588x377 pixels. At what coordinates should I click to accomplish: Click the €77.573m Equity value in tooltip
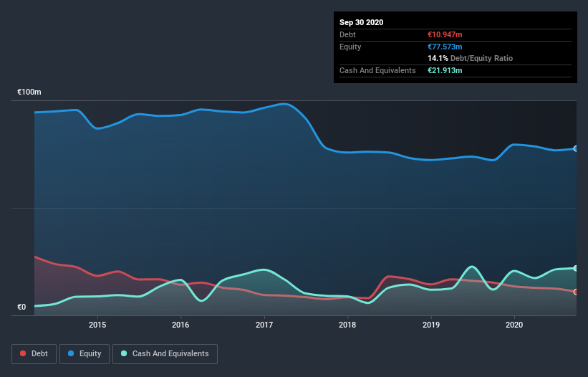coord(445,47)
